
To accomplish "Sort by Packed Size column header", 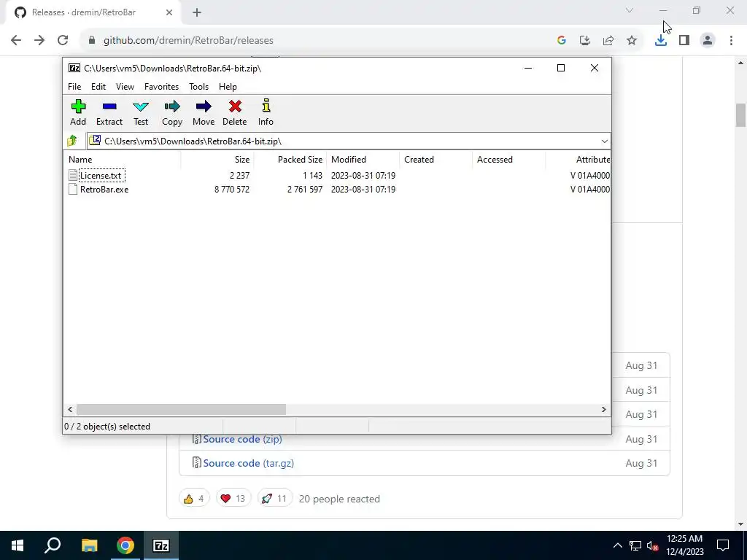I will pos(290,160).
